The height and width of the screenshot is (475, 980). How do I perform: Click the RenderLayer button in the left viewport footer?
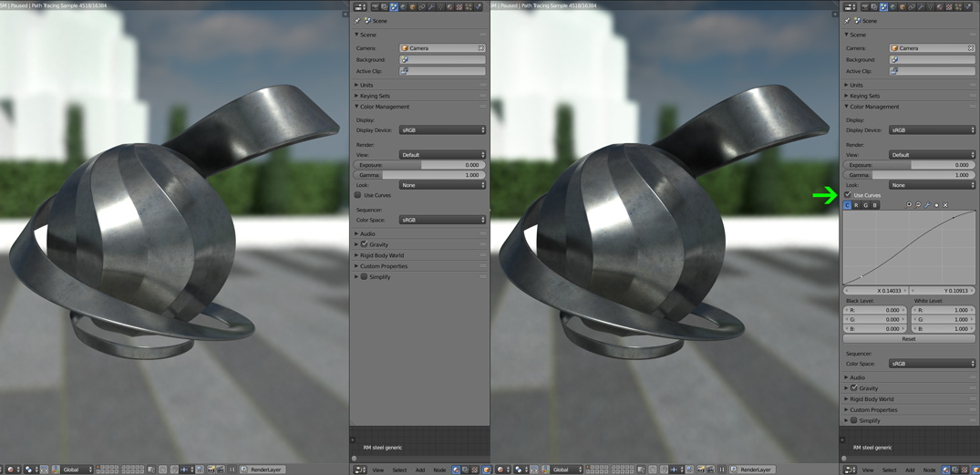[265, 470]
